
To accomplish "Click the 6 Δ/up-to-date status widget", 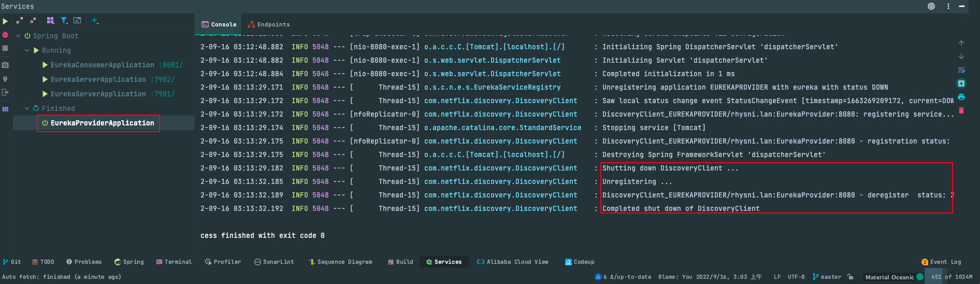I will coord(623,277).
